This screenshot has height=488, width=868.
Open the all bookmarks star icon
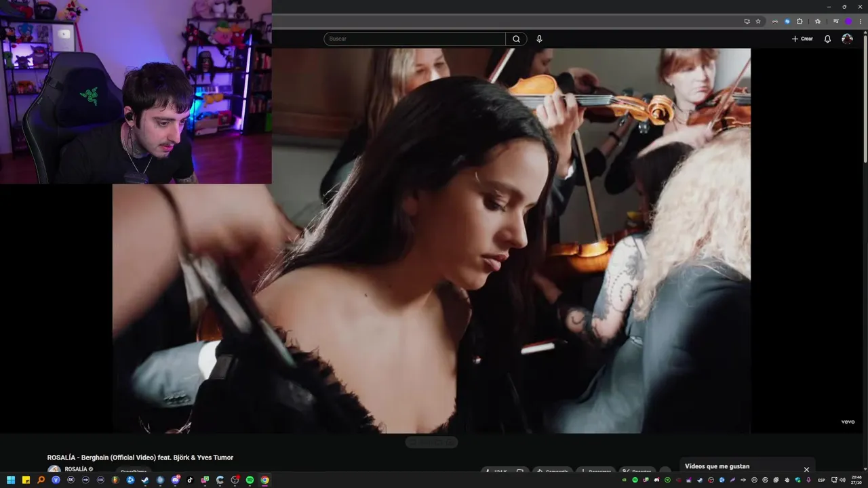(818, 21)
